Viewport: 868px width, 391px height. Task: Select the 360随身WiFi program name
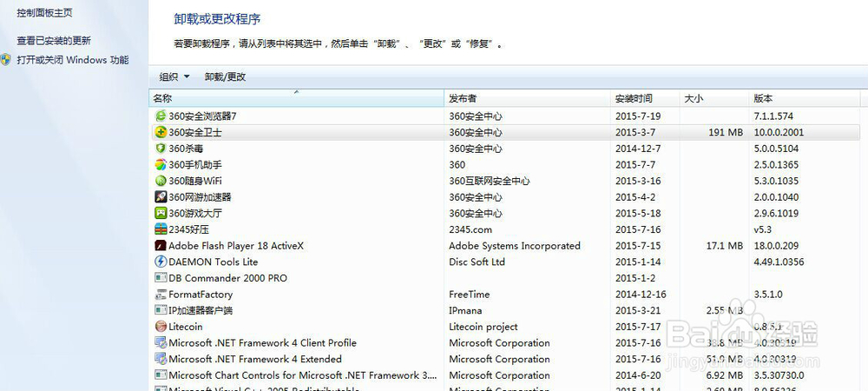(195, 181)
